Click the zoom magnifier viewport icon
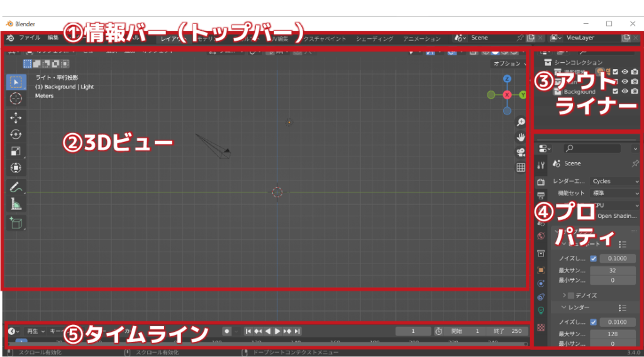The height and width of the screenshot is (357, 644). [521, 122]
